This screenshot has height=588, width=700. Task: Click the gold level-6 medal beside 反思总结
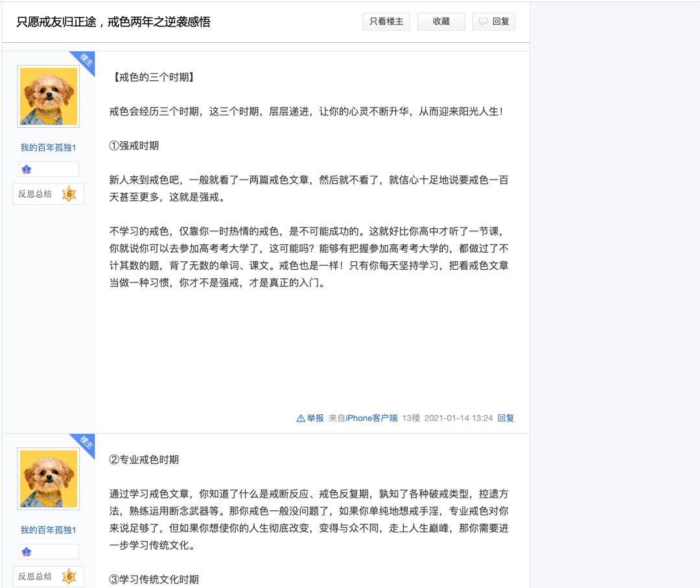coord(69,194)
